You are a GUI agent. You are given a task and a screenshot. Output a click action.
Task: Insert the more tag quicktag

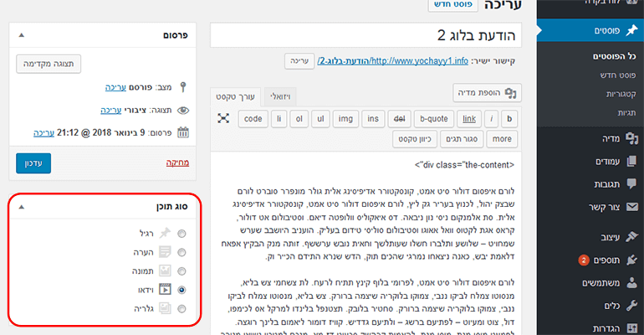click(x=502, y=139)
